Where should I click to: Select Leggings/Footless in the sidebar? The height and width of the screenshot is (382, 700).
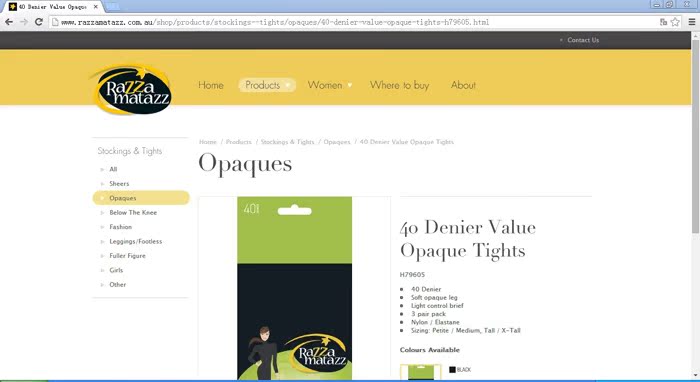point(136,241)
